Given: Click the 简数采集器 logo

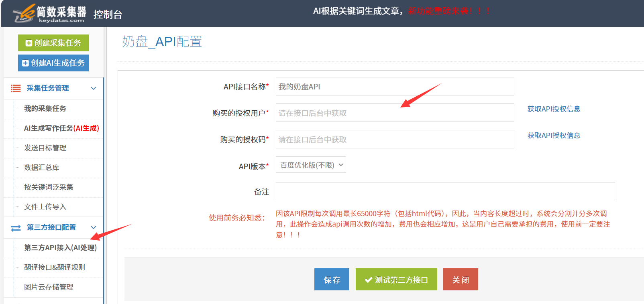Looking at the screenshot, I should click(49, 14).
